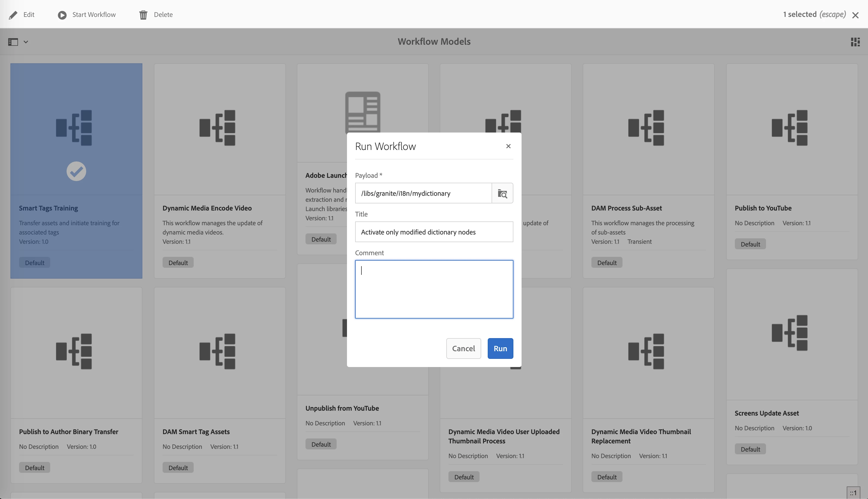The width and height of the screenshot is (868, 499).
Task: Click the Title text field
Action: coord(434,232)
